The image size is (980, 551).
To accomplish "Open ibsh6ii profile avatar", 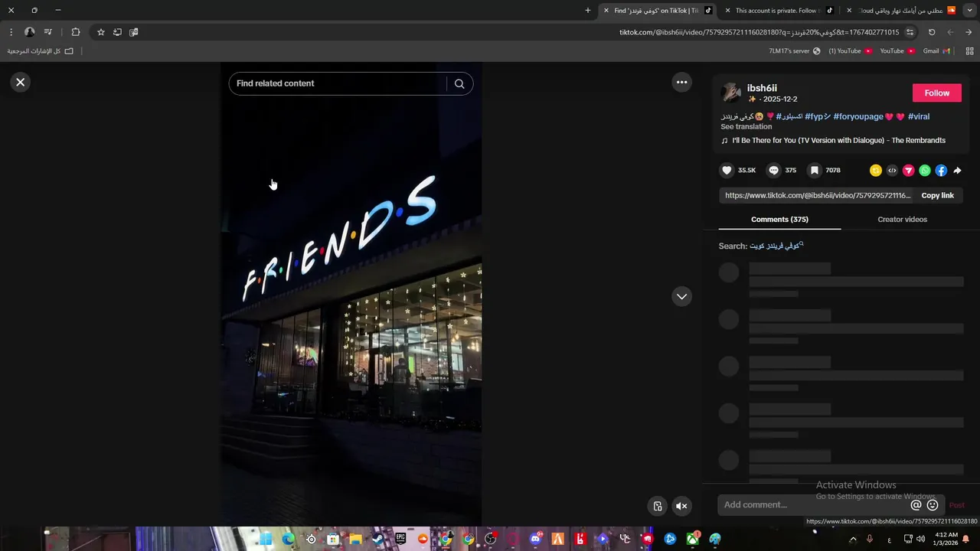I will (731, 93).
